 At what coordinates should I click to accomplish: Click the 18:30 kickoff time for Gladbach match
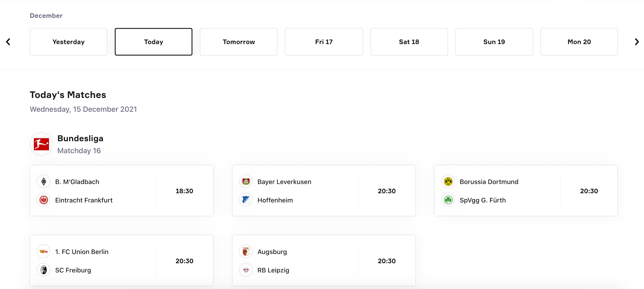[184, 191]
